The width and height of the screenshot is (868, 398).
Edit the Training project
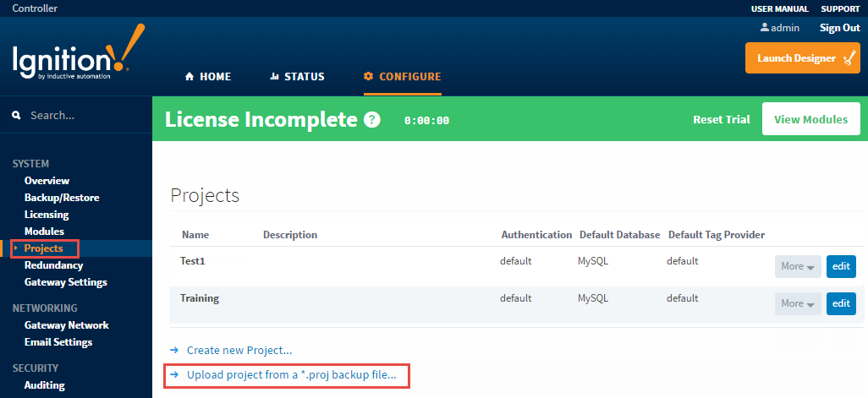(x=841, y=303)
